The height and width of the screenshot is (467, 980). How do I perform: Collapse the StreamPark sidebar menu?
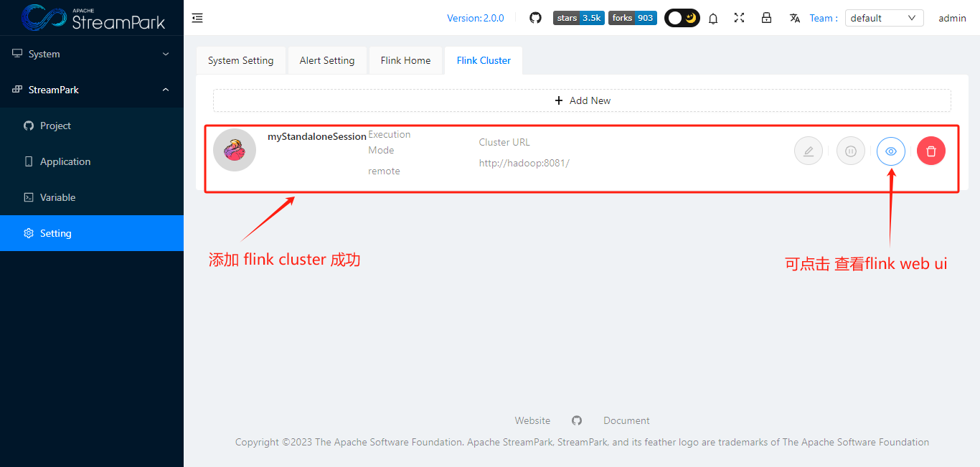click(91, 90)
